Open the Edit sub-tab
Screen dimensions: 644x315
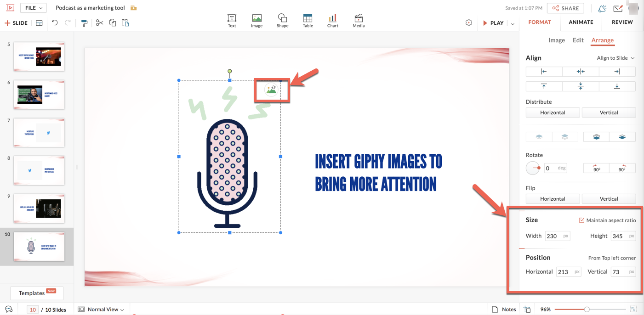(x=578, y=40)
